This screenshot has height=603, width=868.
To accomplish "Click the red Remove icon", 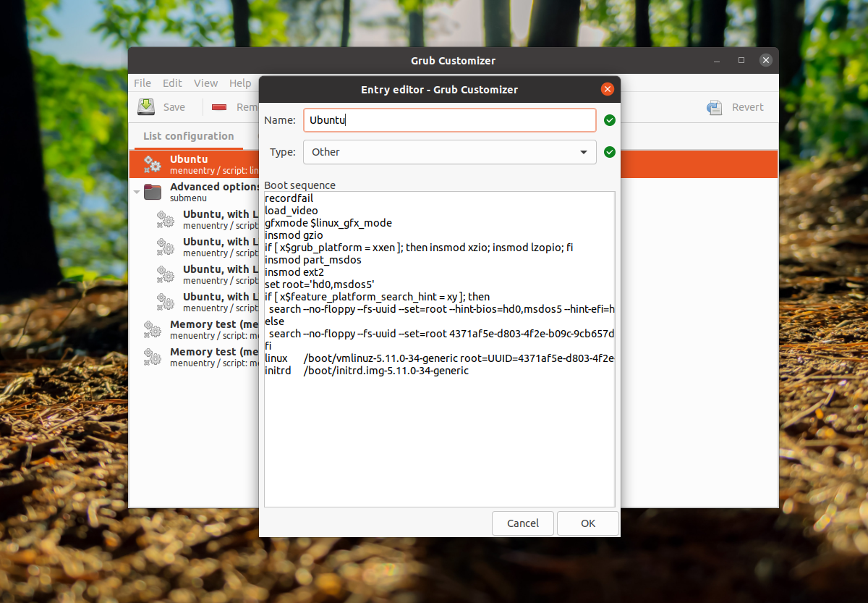I will (x=220, y=107).
